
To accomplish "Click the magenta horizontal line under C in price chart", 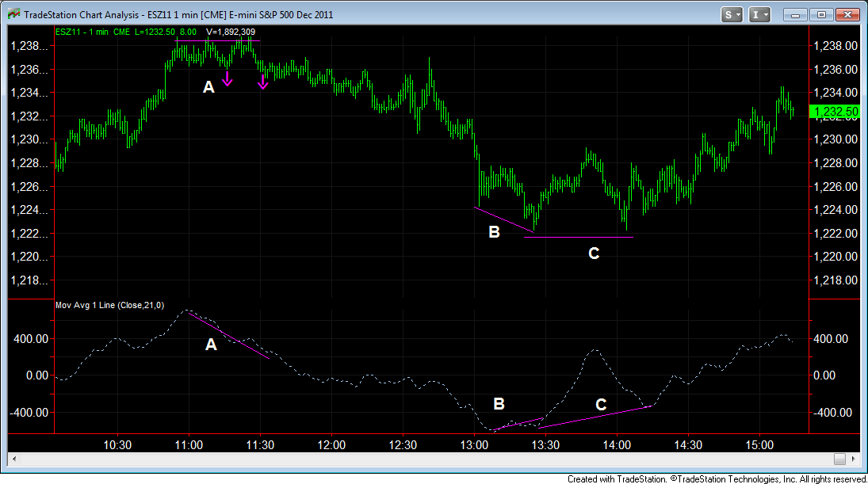I will 579,238.
